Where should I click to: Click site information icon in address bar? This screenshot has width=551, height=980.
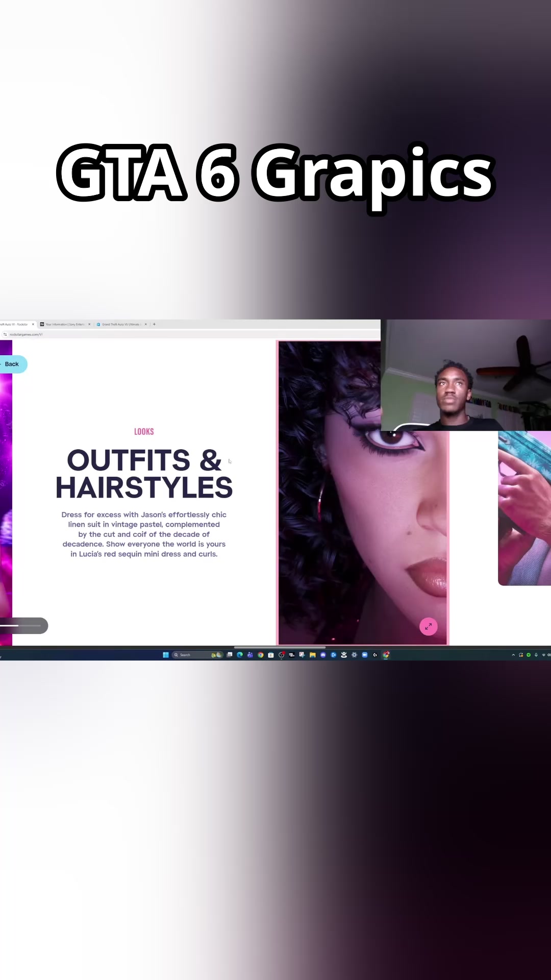5,334
